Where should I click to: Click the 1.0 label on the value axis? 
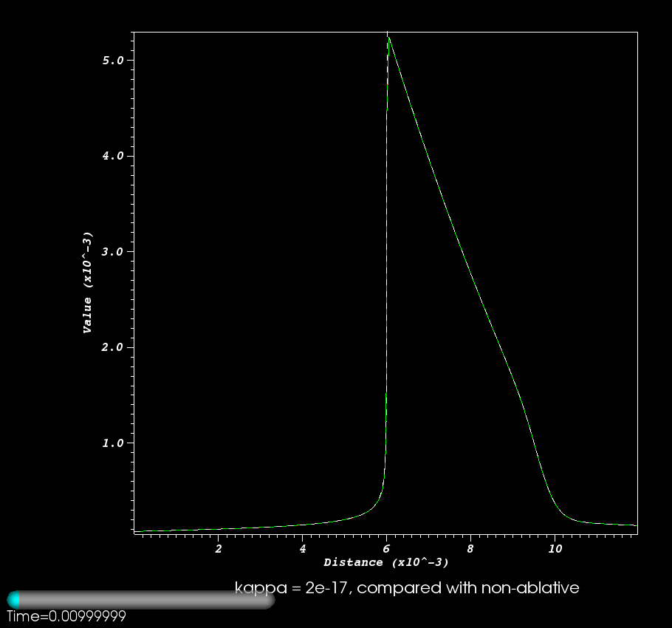pyautogui.click(x=113, y=443)
